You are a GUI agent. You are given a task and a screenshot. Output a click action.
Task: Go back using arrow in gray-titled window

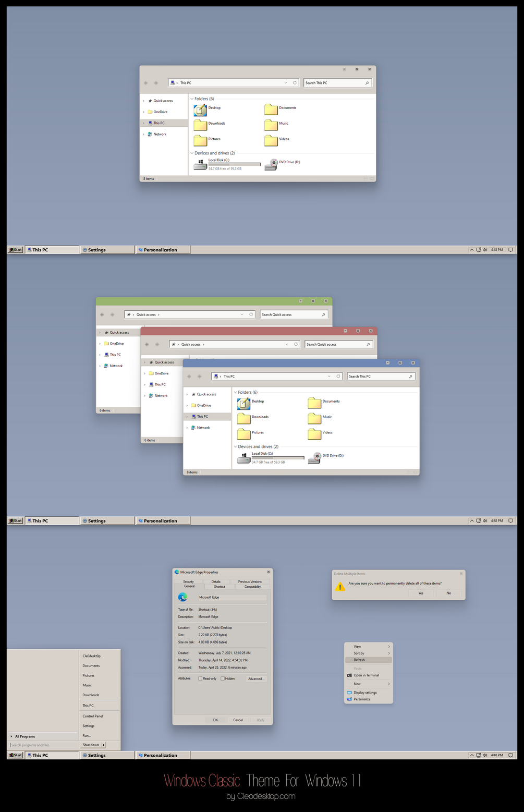pos(145,83)
